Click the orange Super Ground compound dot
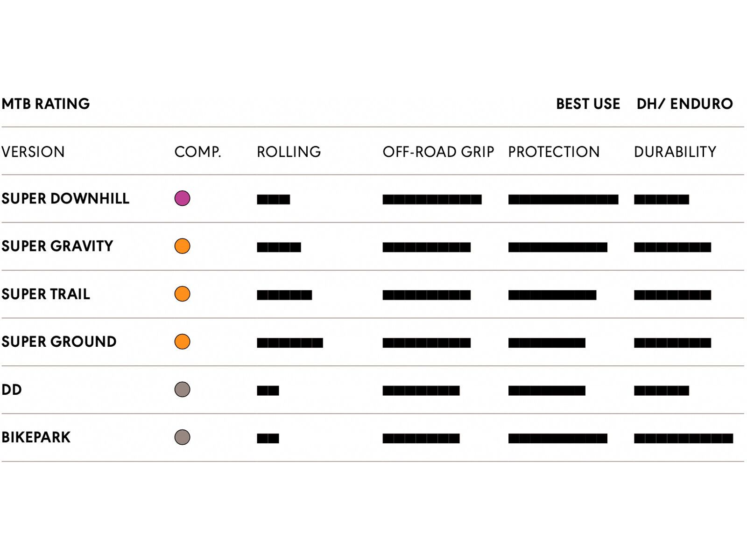Image resolution: width=747 pixels, height=560 pixels. 182,342
